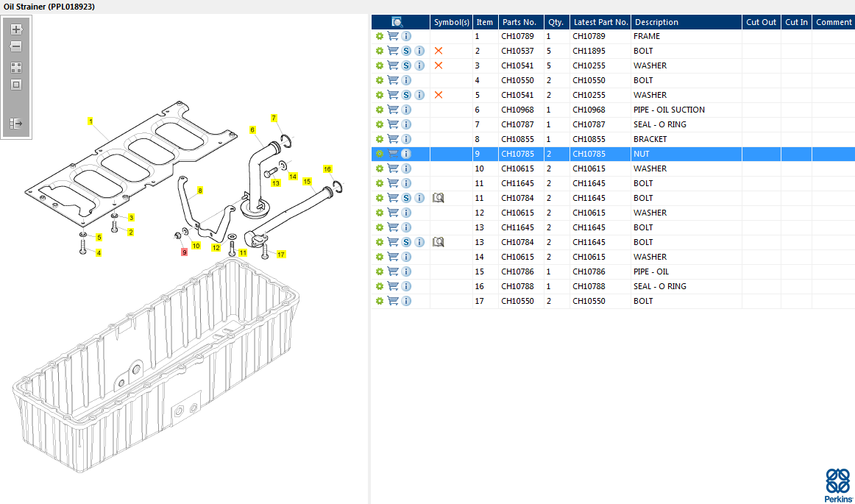This screenshot has height=504, width=855.
Task: Click the Parts No. column header
Action: [x=519, y=22]
